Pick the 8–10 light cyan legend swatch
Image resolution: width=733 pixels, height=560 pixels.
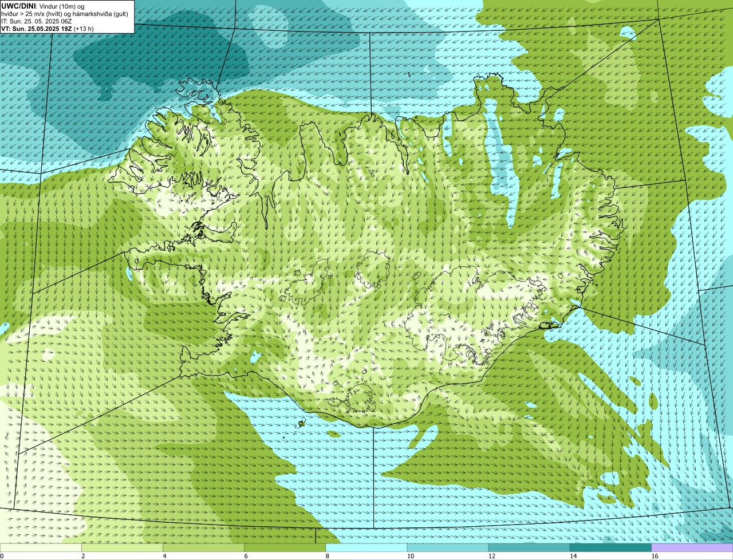(x=366, y=548)
